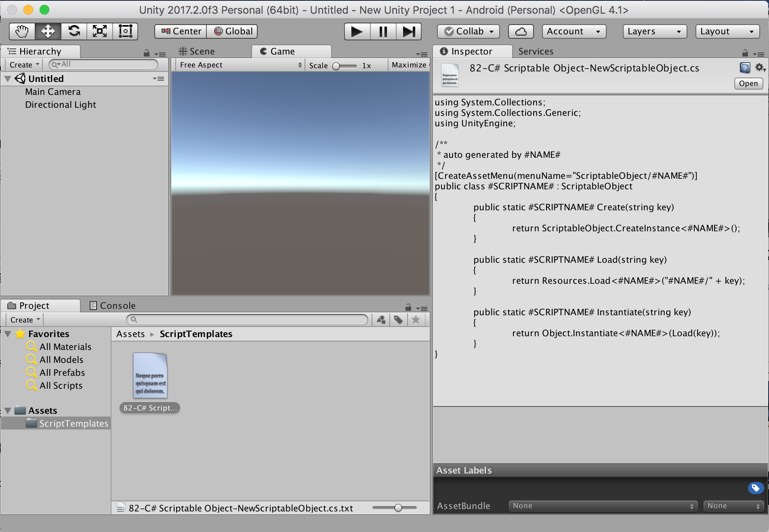Click the Unity scene icon beside Untitled

(20, 78)
